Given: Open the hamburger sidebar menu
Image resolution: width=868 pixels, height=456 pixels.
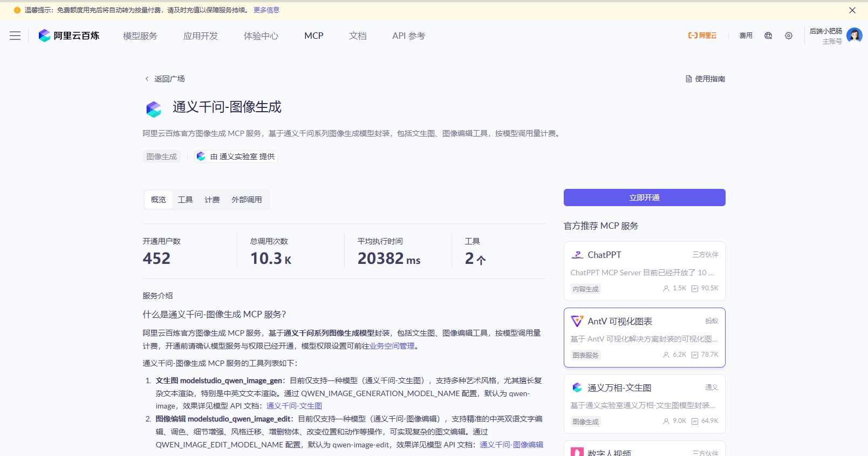Looking at the screenshot, I should [15, 36].
